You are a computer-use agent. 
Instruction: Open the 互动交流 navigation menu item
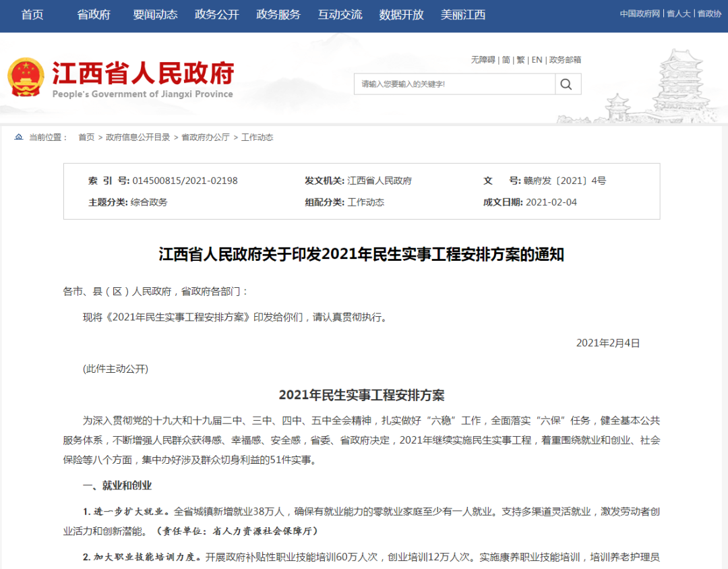(x=340, y=15)
